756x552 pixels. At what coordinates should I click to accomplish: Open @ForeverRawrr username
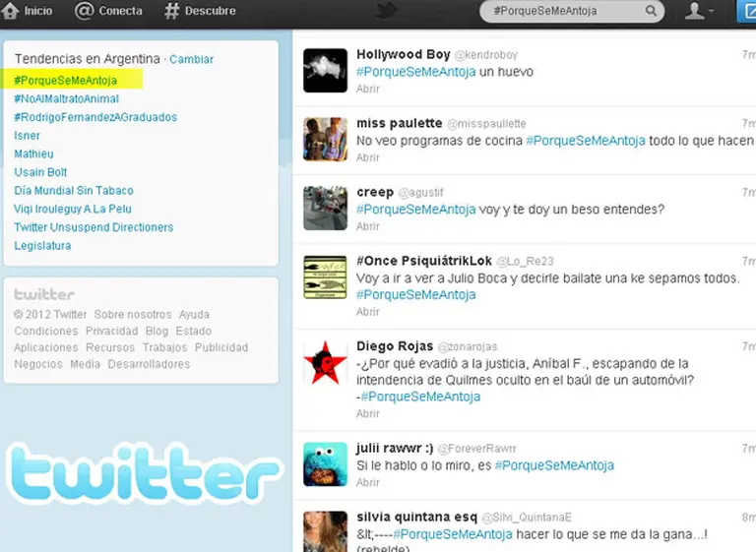(476, 449)
